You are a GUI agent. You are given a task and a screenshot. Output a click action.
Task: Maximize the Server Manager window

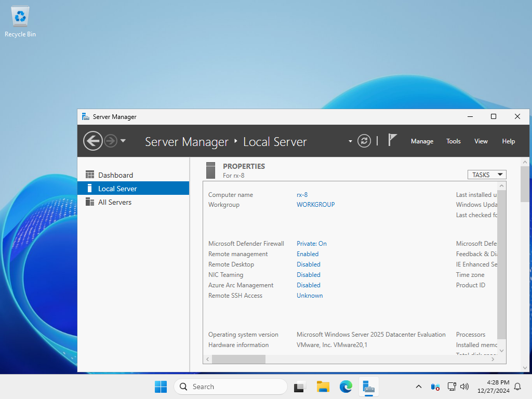click(494, 117)
